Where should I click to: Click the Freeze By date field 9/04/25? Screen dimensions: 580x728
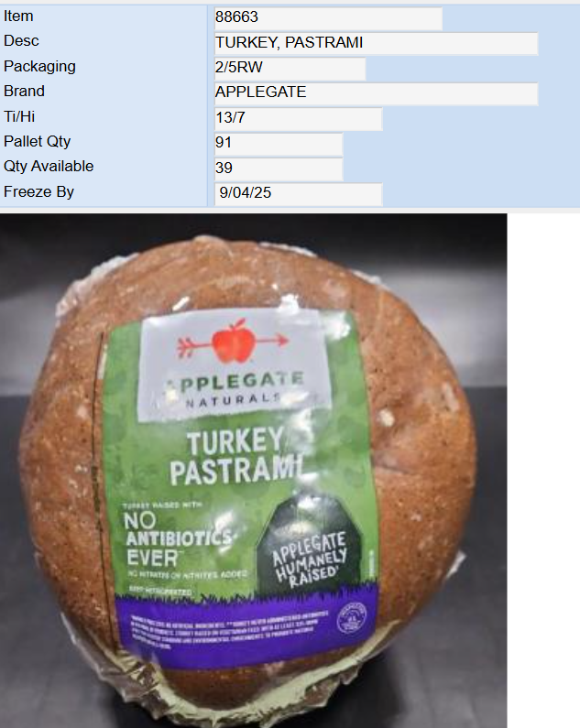298,193
